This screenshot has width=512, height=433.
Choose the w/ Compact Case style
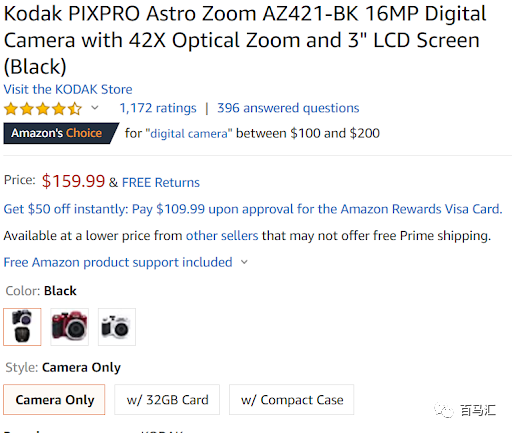(292, 399)
